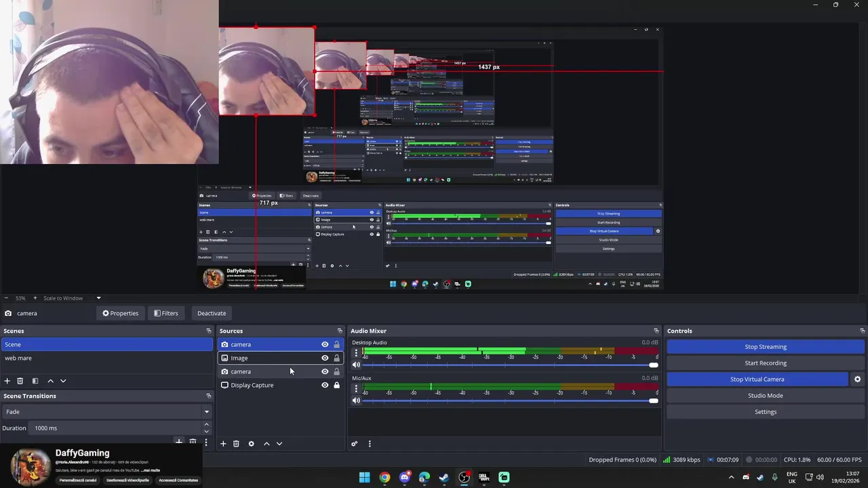Hide the Display Capture source via eye icon
The image size is (868, 488).
325,385
